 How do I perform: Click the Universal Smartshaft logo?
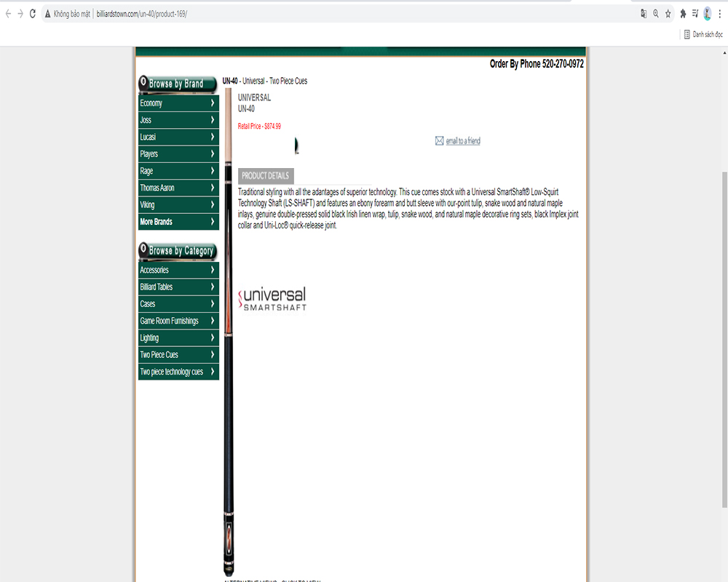pyautogui.click(x=272, y=300)
